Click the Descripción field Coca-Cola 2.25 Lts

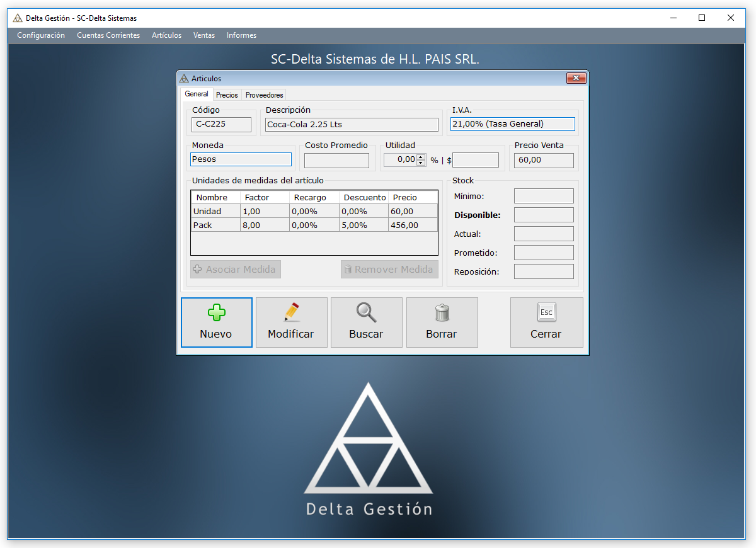(352, 125)
